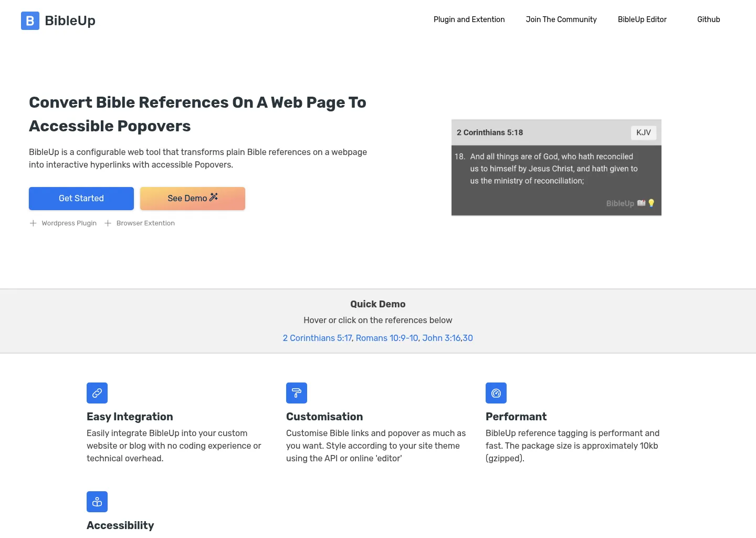Go to BibleUp Editor page
756x538 pixels.
(642, 19)
